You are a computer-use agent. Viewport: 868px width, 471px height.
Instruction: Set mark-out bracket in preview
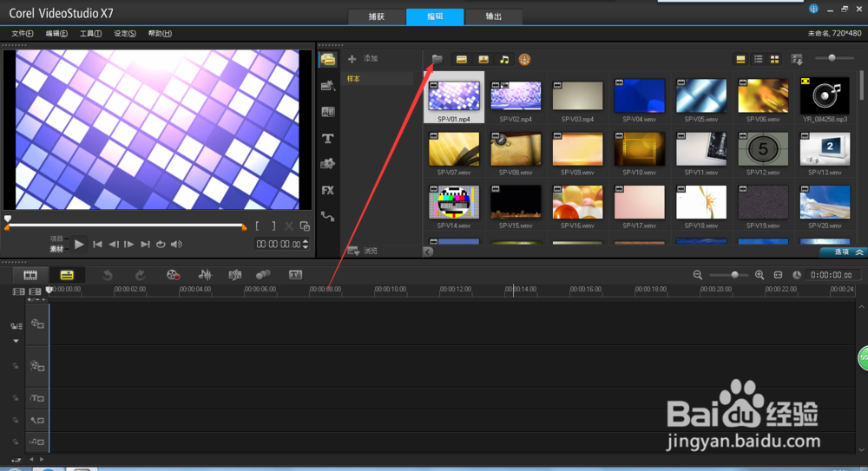(x=273, y=226)
